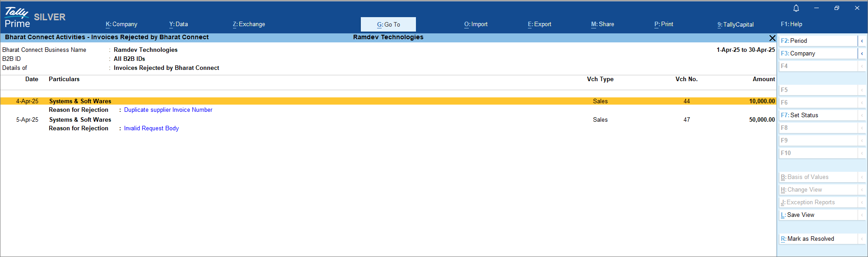
Task: Expand the F7 Set Status chevron arrow
Action: (862, 115)
